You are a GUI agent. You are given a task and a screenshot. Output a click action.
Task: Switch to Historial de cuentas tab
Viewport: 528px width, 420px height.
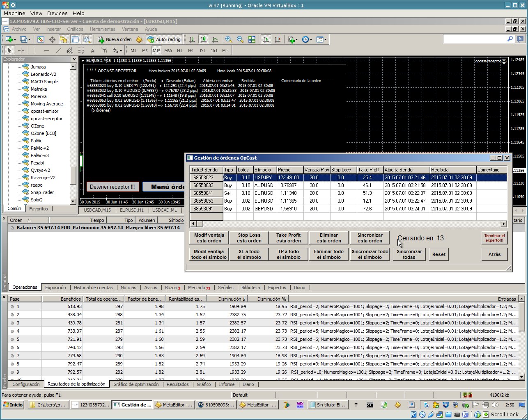tap(93, 288)
